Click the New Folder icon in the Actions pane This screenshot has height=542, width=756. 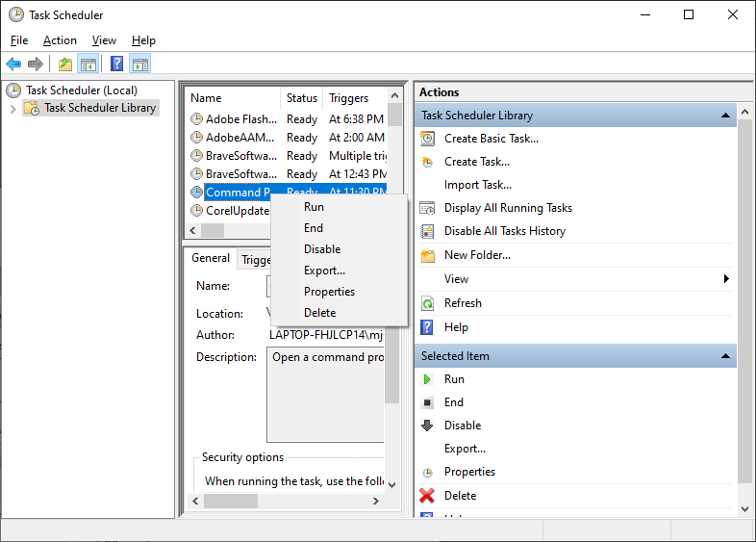[x=427, y=255]
